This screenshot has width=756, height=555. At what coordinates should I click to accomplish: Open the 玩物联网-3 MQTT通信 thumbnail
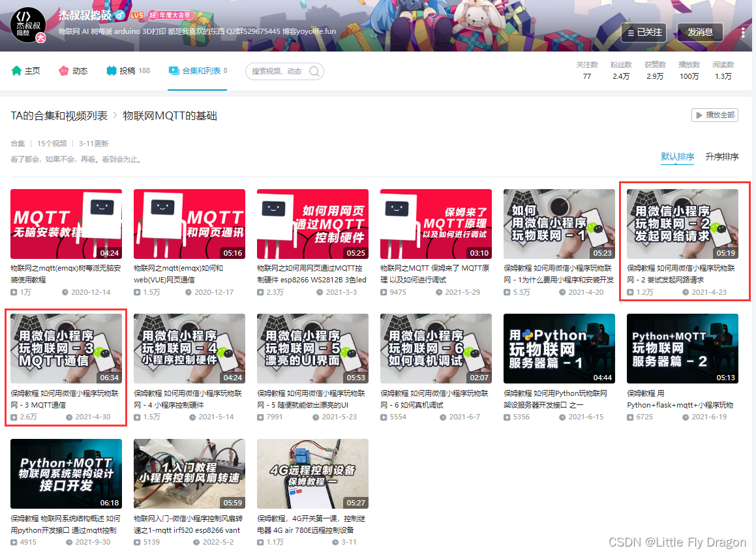click(x=66, y=349)
